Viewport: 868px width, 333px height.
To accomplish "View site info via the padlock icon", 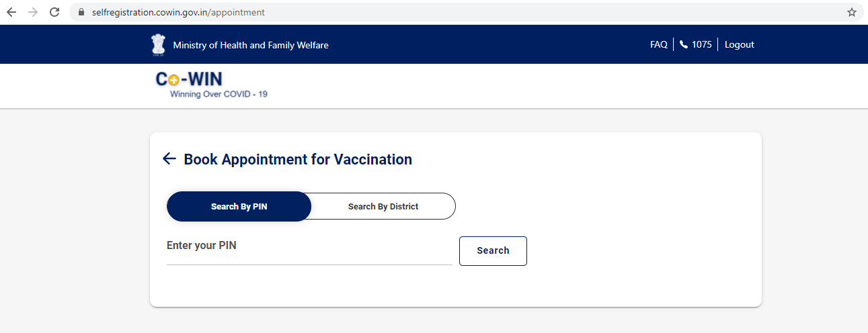I will pyautogui.click(x=81, y=12).
